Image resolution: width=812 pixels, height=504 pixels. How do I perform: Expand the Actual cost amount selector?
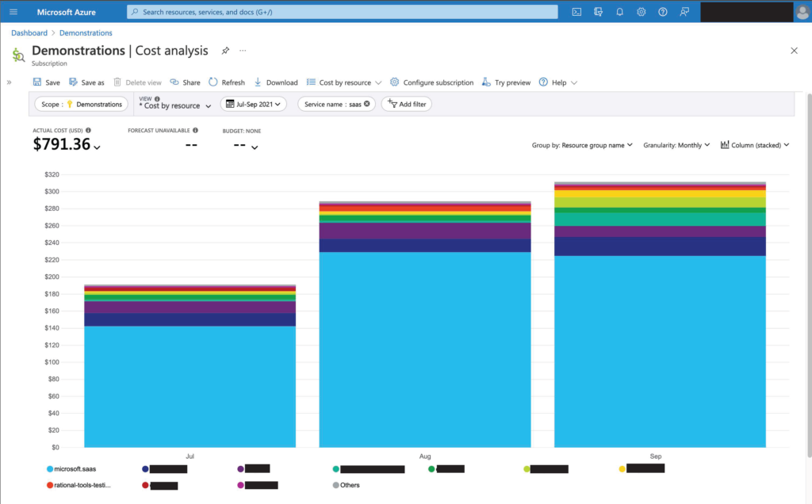coord(97,146)
